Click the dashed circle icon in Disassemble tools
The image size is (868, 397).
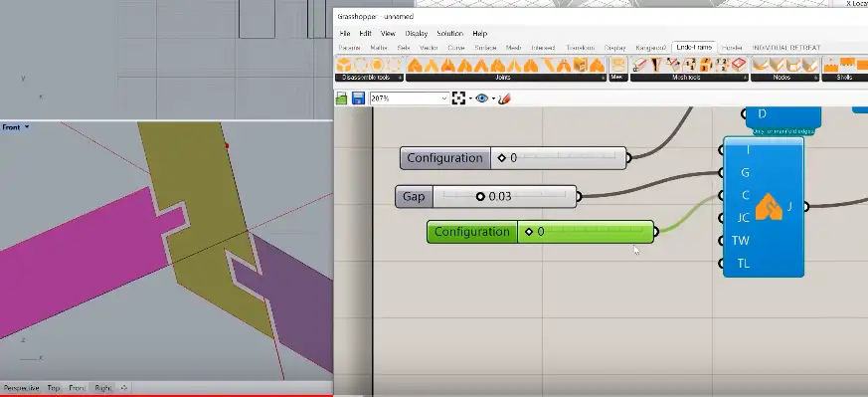tap(360, 65)
